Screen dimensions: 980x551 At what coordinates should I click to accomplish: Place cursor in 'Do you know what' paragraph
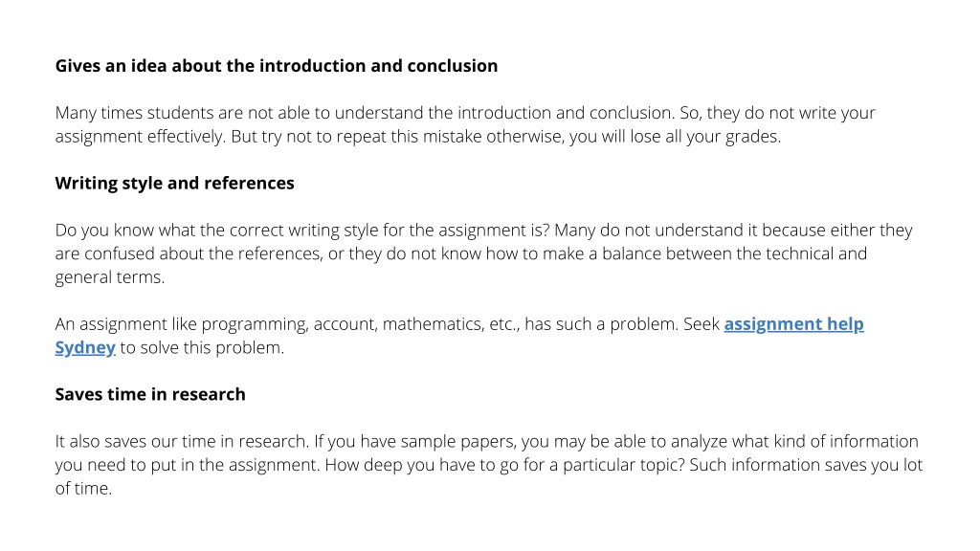483,253
